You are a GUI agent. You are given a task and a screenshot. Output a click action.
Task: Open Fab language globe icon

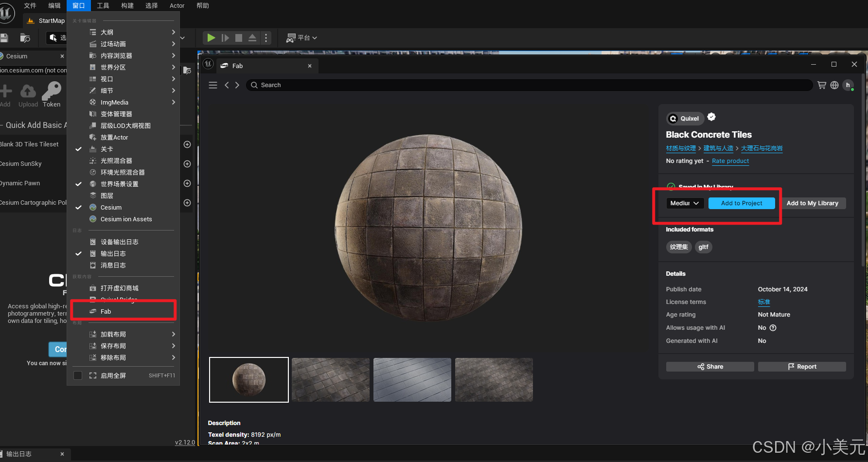pos(834,85)
